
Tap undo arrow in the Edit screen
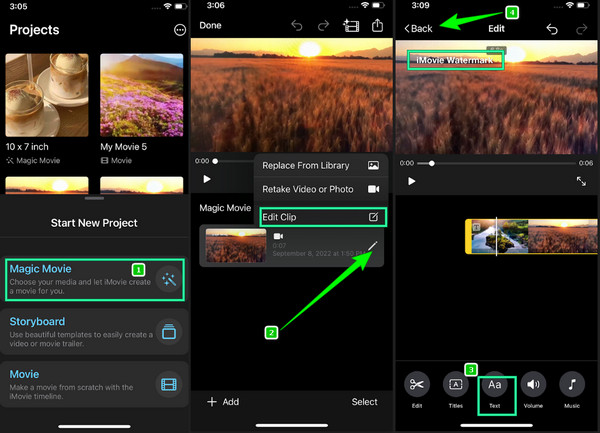(552, 29)
